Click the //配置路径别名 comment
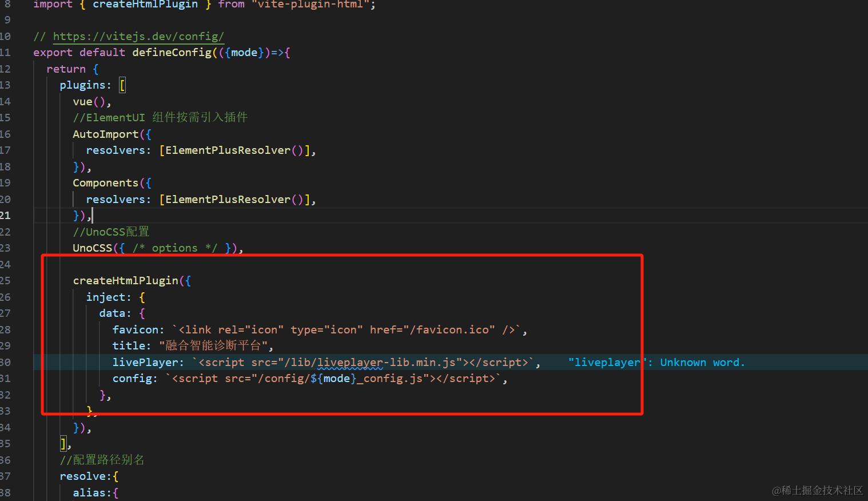The image size is (868, 501). click(x=102, y=460)
